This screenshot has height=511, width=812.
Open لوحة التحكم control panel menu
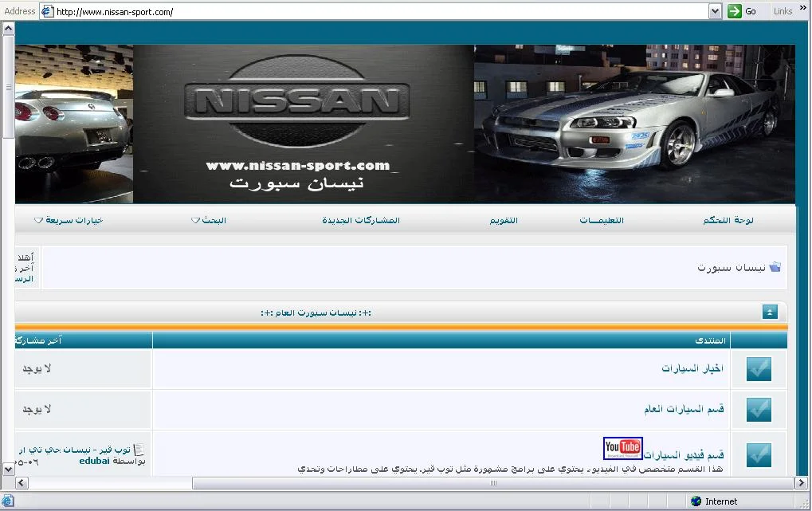coord(728,220)
